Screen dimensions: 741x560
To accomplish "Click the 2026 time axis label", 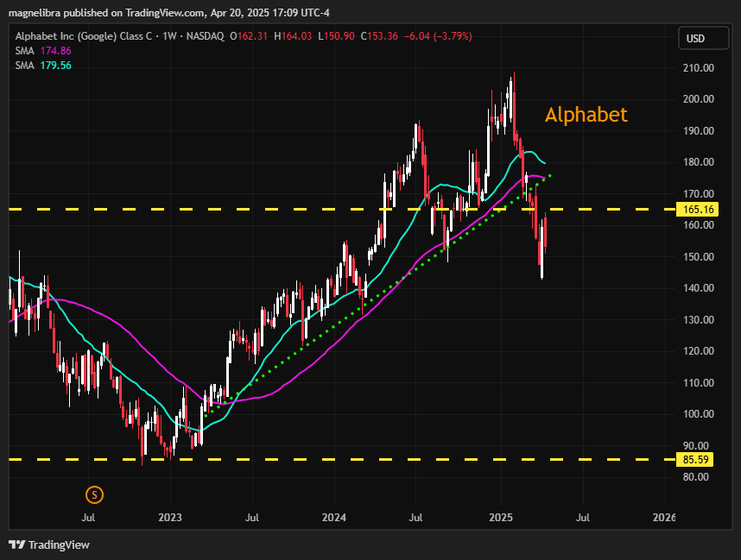I will coord(664,518).
